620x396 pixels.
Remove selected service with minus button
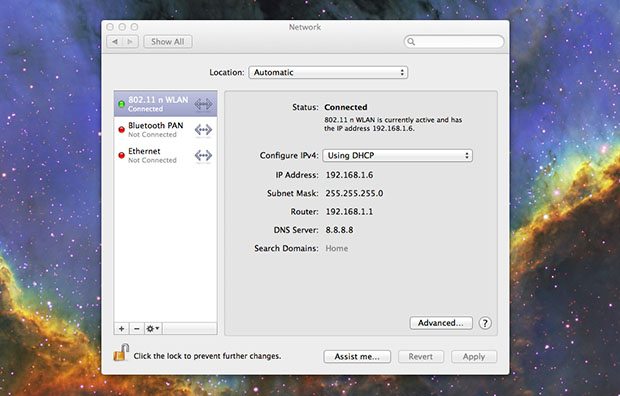(x=136, y=328)
